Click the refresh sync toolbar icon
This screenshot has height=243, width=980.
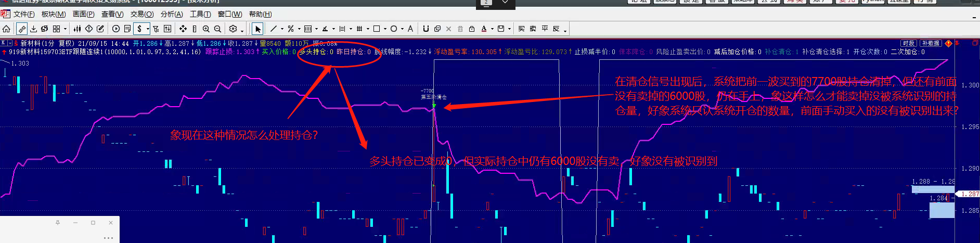point(45,29)
